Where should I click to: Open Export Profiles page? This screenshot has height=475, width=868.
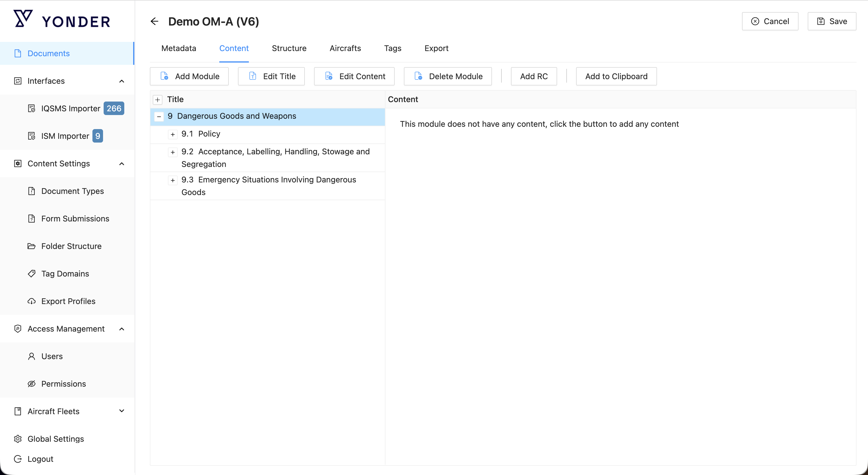68,301
